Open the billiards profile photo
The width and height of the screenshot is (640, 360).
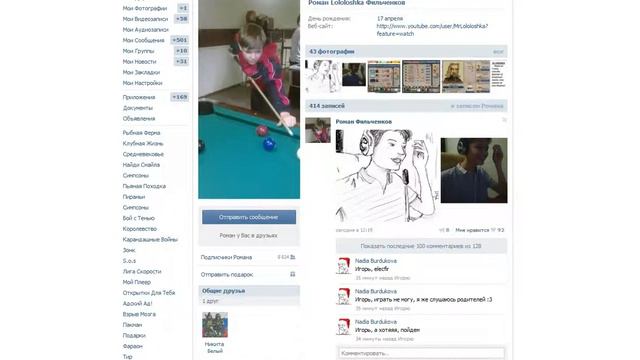point(249,99)
